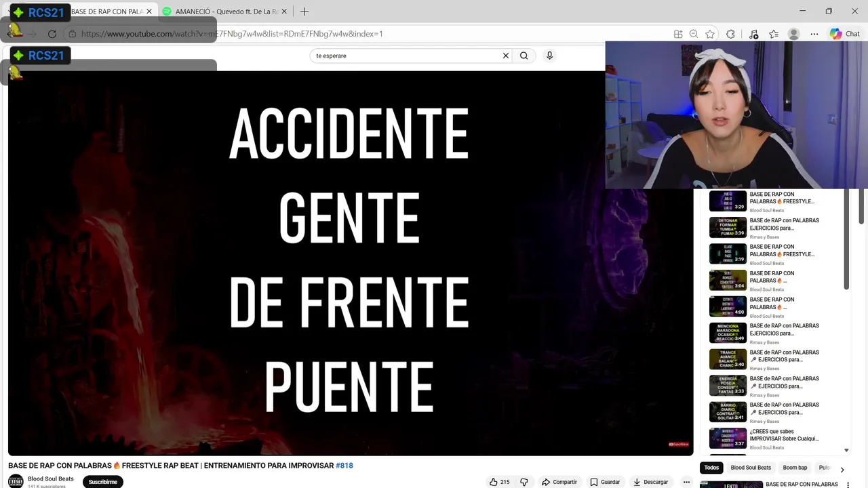
Task: Like the video with thumbs up
Action: [x=499, y=482]
